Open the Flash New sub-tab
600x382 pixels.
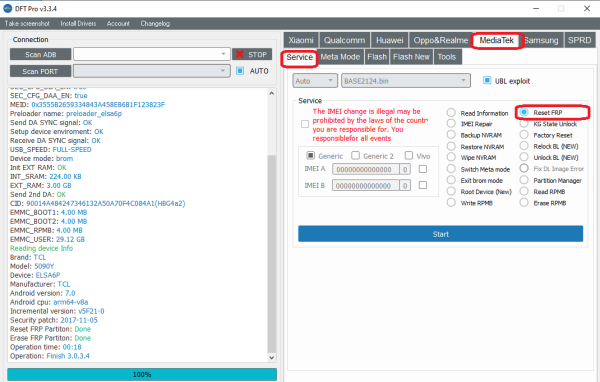coord(411,57)
